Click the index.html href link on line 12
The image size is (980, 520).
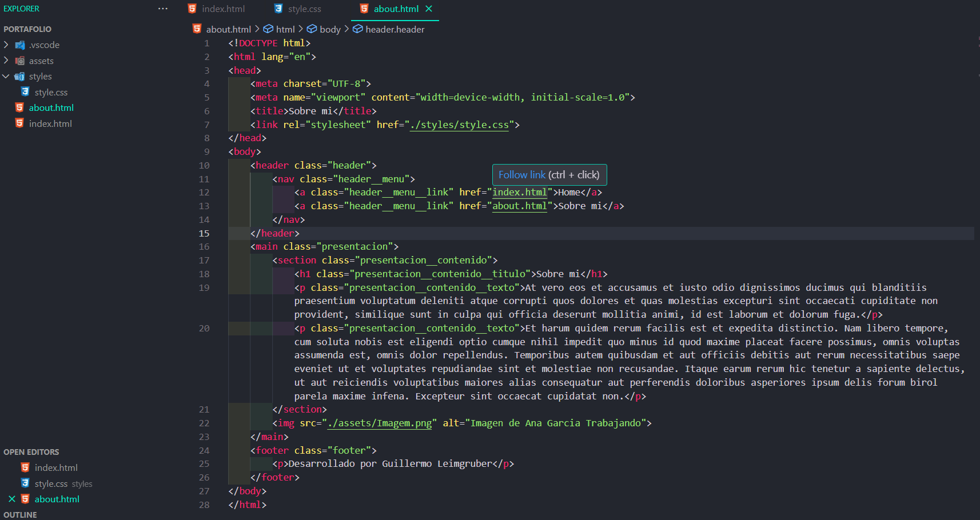(520, 193)
